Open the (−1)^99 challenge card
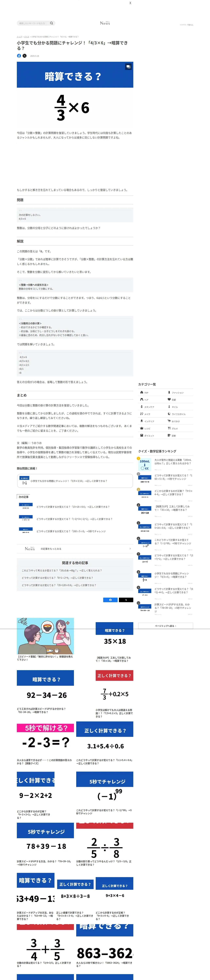This screenshot has width=210, height=980. pos(105,793)
